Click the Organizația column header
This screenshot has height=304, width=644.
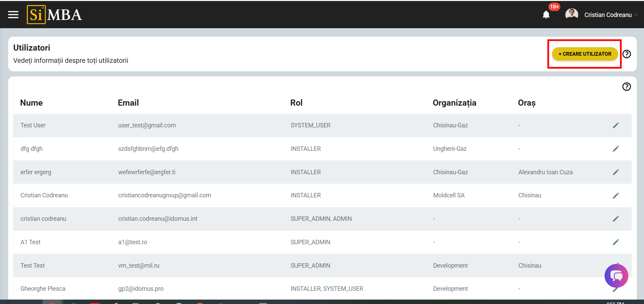click(x=454, y=103)
